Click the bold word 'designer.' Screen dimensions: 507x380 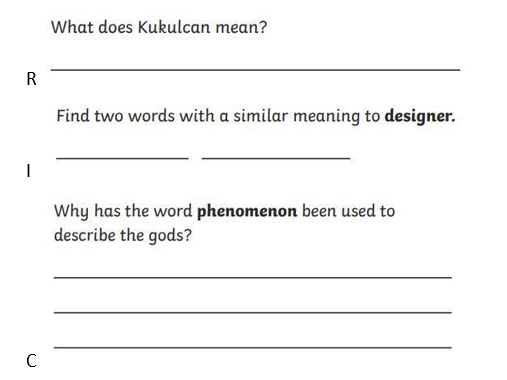pyautogui.click(x=419, y=117)
